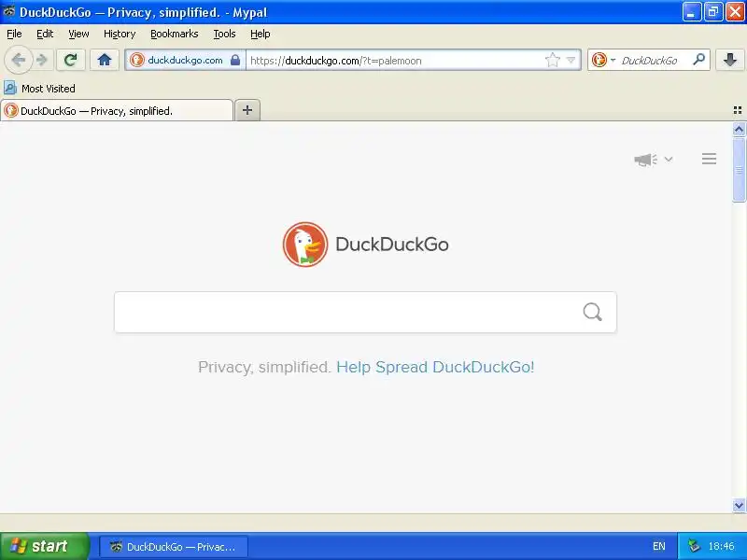Screen dimensions: 747x560
Task: Follow the Help Spread DuckDuckGo! link
Action: click(x=435, y=367)
